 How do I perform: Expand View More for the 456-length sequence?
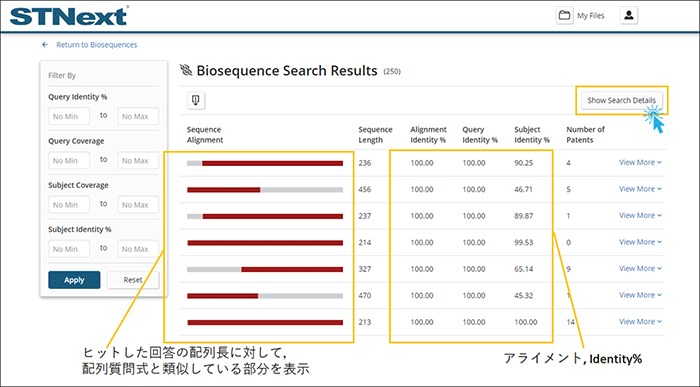(640, 189)
